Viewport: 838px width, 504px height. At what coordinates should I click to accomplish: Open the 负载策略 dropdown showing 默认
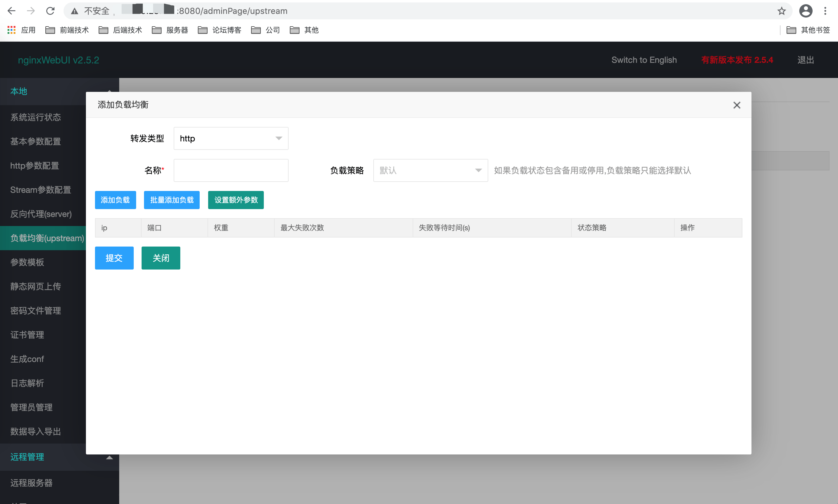tap(430, 170)
